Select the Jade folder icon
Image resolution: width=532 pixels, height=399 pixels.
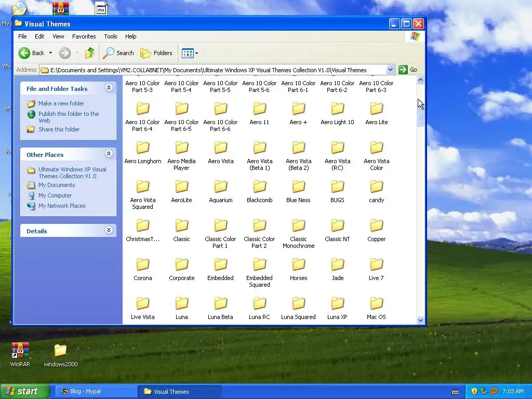(338, 264)
